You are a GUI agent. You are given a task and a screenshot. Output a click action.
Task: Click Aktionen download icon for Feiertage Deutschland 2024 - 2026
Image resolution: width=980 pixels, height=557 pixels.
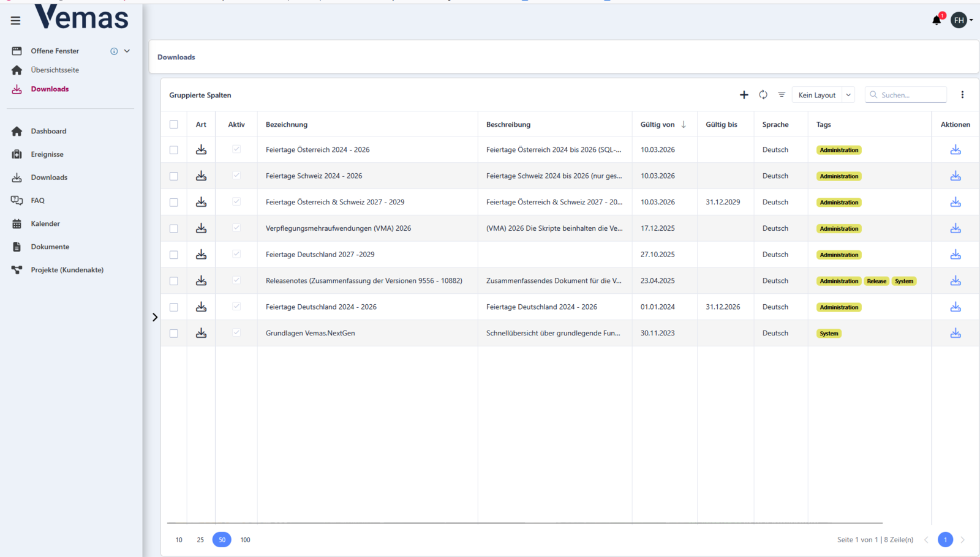tap(956, 307)
